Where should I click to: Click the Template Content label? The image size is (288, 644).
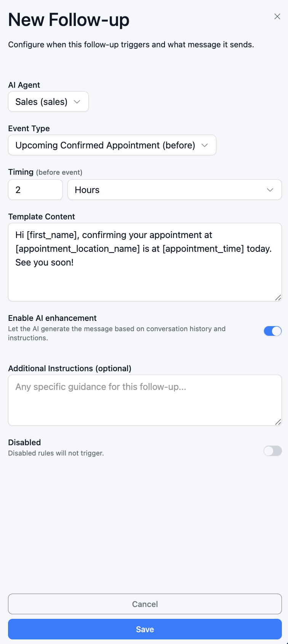point(42,217)
